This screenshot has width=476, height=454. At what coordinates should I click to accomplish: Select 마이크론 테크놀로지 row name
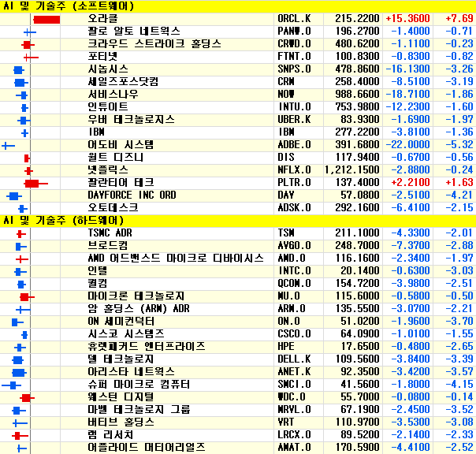136,296
